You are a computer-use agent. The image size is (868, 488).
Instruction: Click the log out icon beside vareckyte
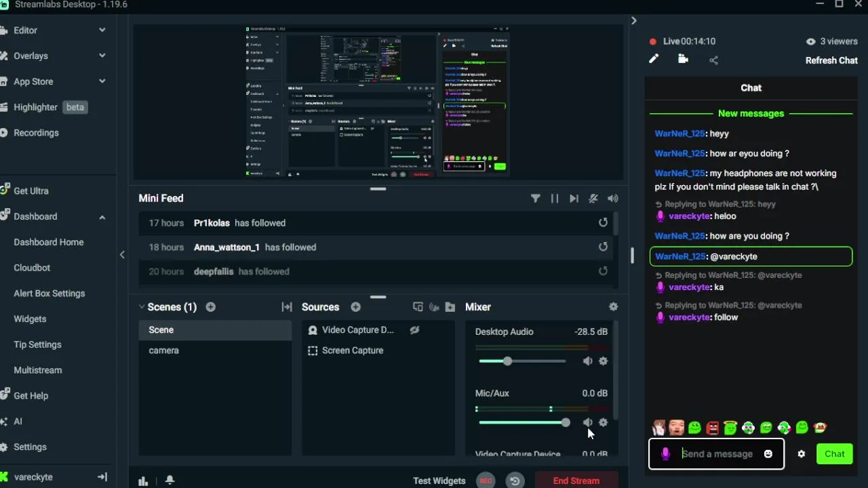click(102, 477)
